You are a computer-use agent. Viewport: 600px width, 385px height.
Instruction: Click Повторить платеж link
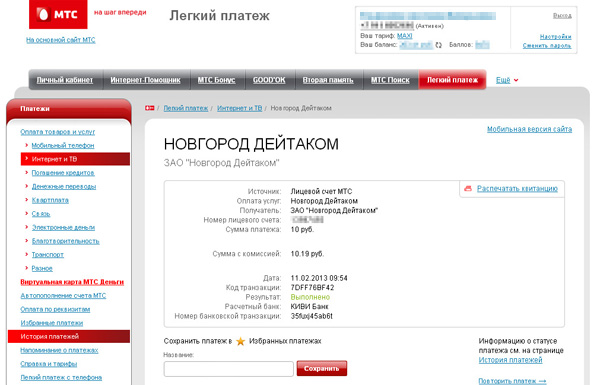[x=512, y=381]
